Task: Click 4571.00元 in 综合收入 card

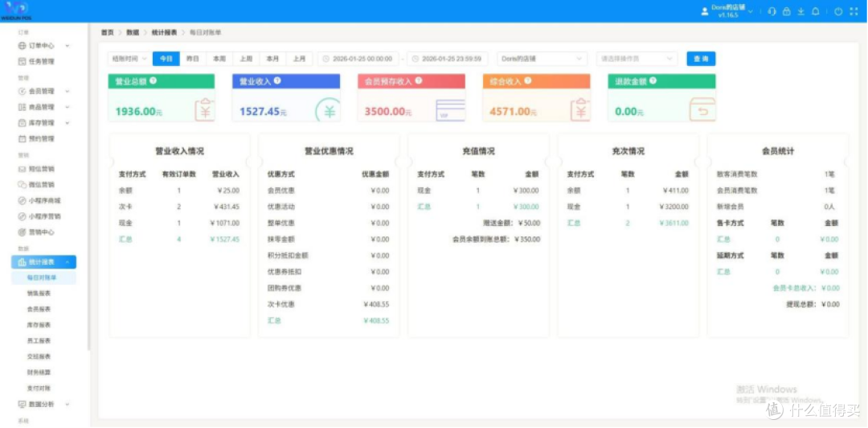Action: click(513, 112)
